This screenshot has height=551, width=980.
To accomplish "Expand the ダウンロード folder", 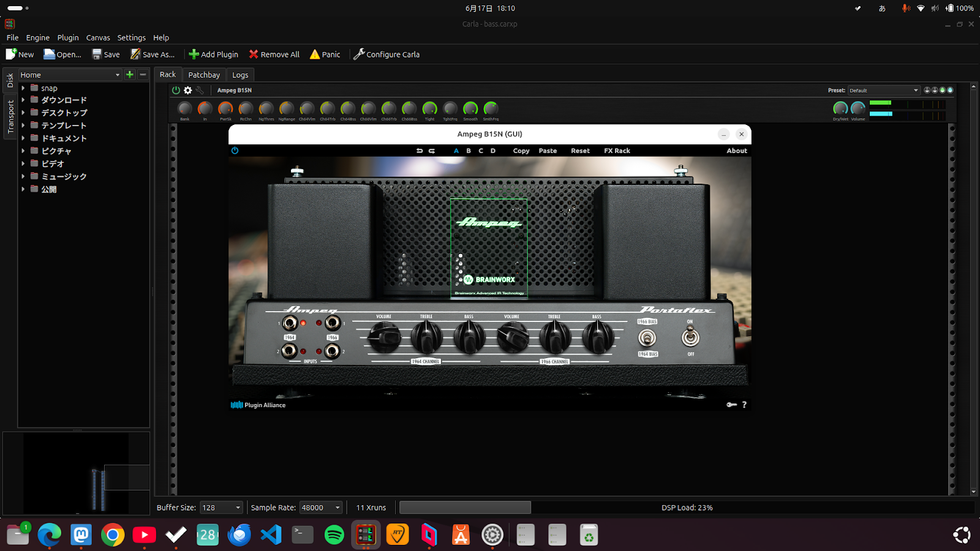I will [x=23, y=100].
